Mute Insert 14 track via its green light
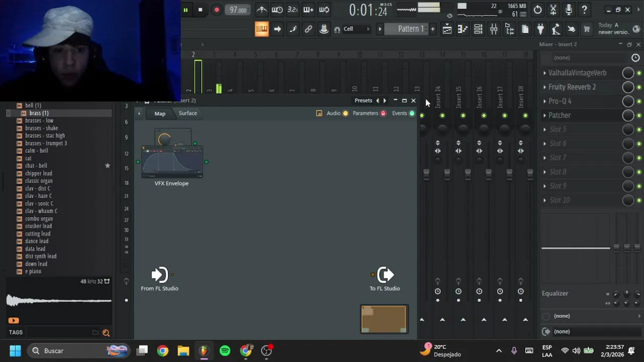This screenshot has height=362, width=644. pyautogui.click(x=442, y=116)
